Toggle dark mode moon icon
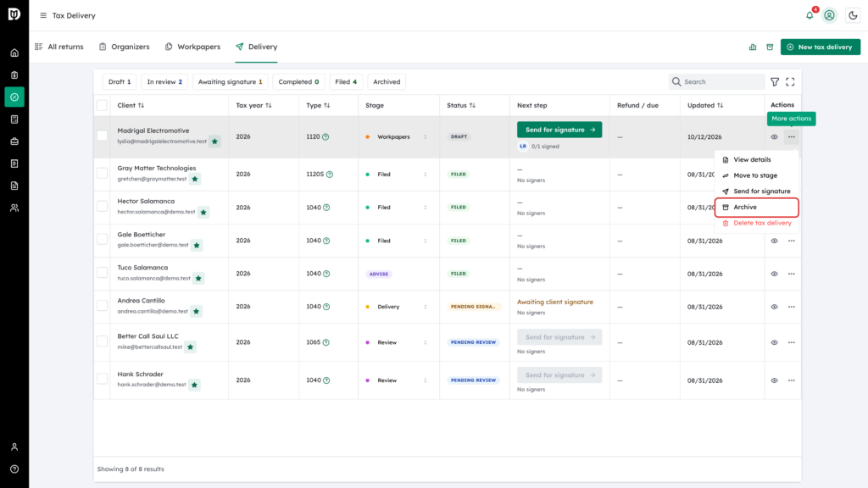Viewport: 868px width, 488px height. coord(853,15)
